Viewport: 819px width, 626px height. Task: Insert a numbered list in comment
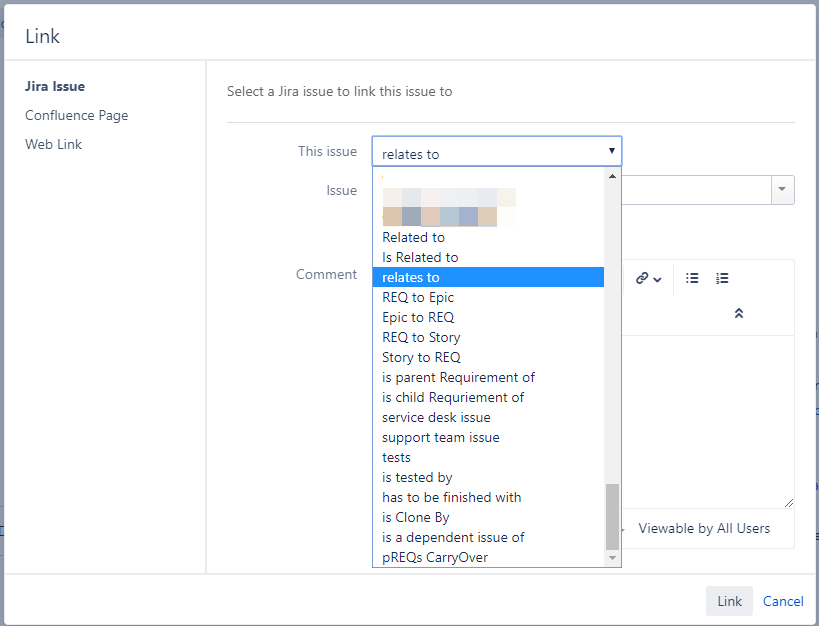pos(722,279)
